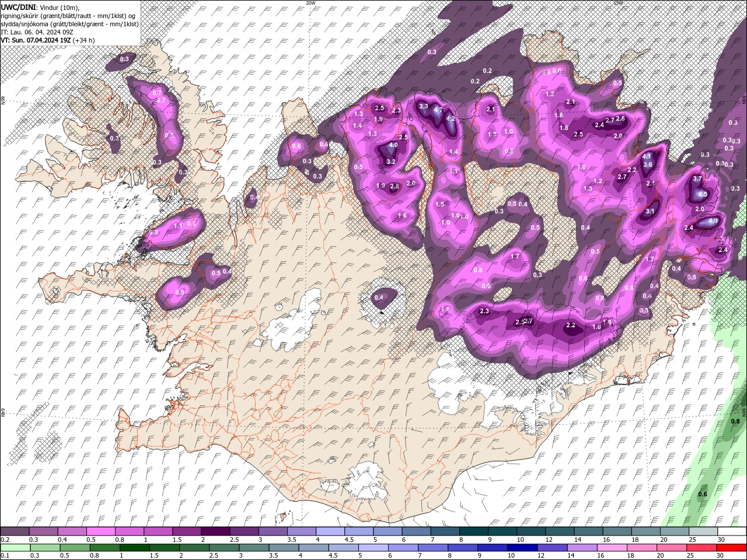Image resolution: width=747 pixels, height=560 pixels.
Task: Click the 16 label in the lower legend
Action: [x=601, y=555]
